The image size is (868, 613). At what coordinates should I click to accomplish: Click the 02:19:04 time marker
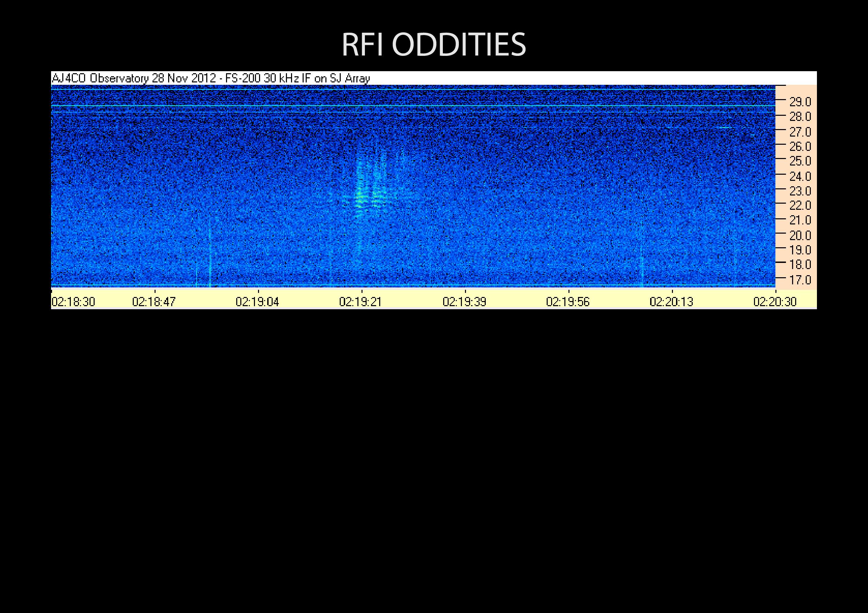[x=257, y=302]
